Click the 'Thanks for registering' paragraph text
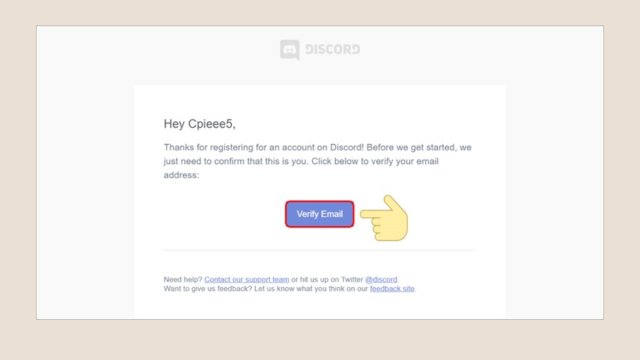 coord(318,161)
